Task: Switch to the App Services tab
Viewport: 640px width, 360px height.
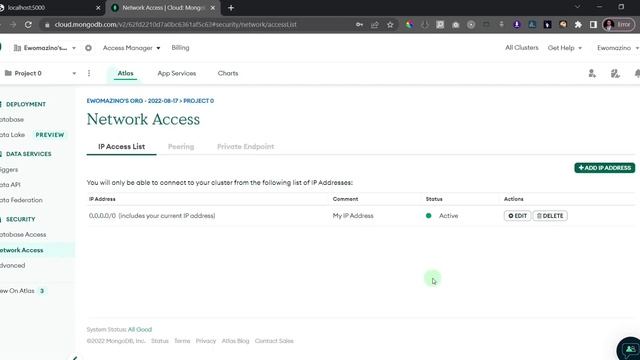Action: tap(177, 73)
